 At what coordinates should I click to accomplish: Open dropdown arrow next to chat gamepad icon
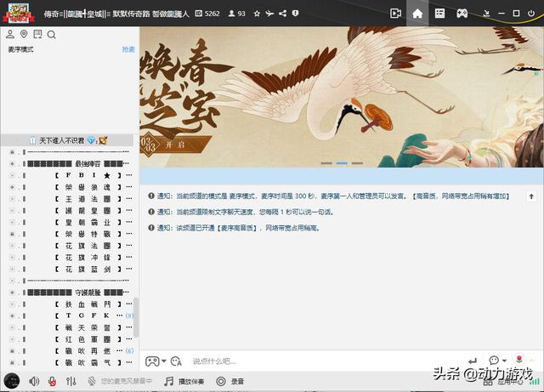164,361
